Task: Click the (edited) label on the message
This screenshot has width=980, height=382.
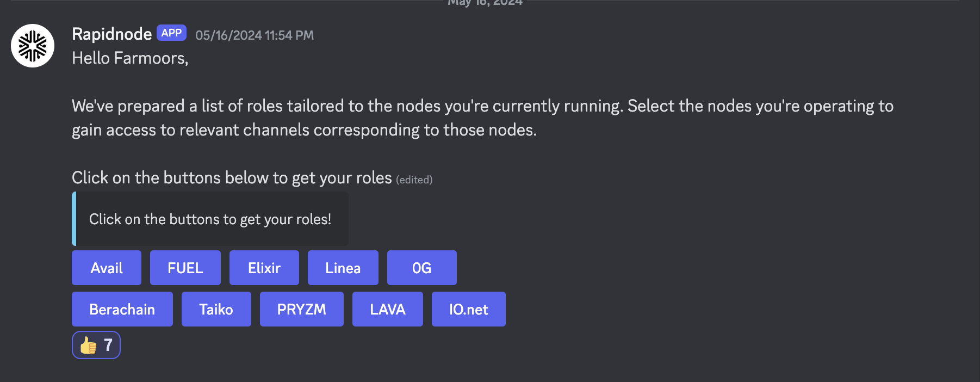Action: [x=414, y=180]
